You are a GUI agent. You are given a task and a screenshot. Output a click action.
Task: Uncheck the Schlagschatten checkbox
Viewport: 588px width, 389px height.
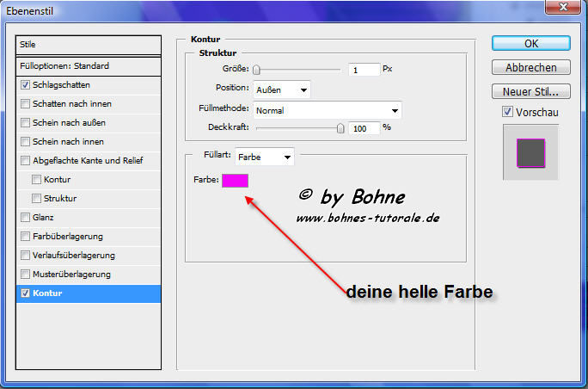26,85
